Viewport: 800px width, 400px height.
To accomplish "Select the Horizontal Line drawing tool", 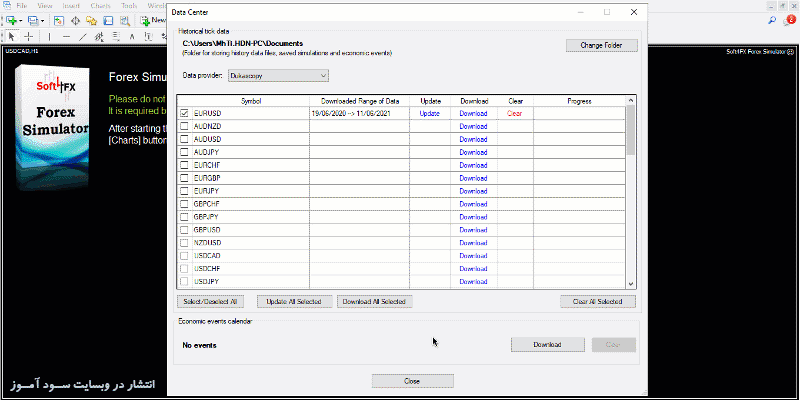I will tap(66, 37).
